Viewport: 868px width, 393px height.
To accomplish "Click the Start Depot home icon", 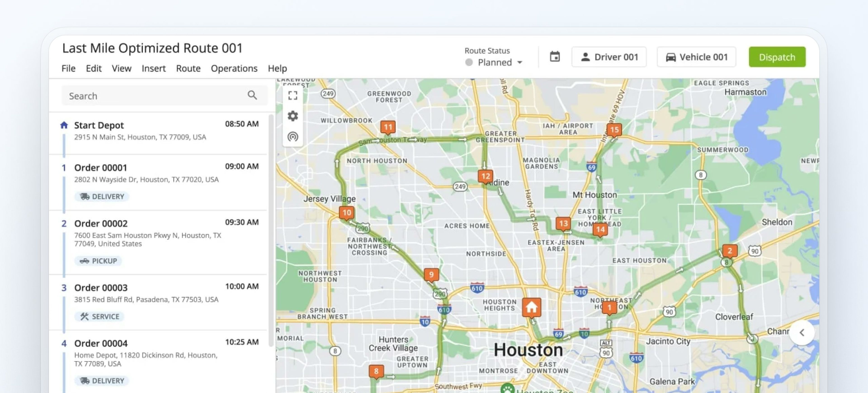I will tap(64, 125).
